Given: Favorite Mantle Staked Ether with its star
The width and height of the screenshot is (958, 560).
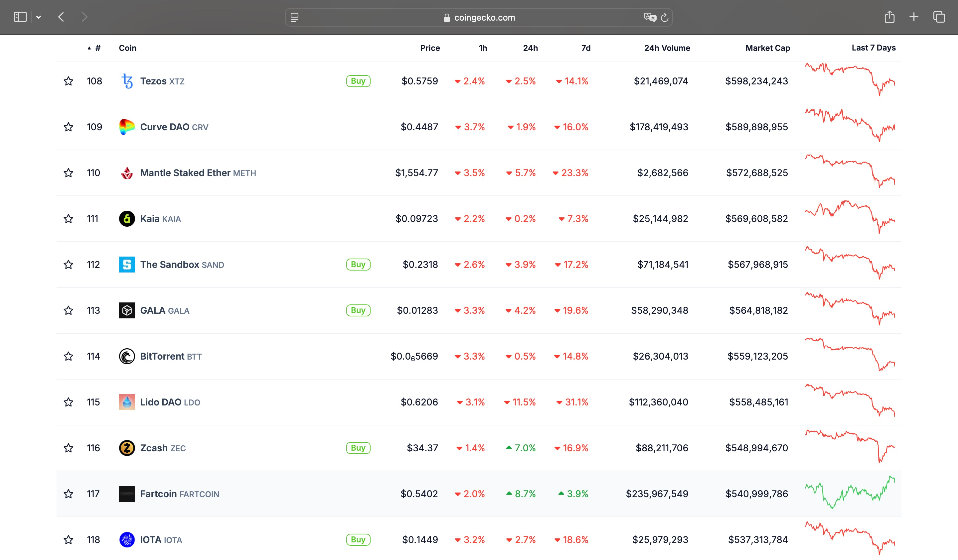Looking at the screenshot, I should [x=69, y=173].
